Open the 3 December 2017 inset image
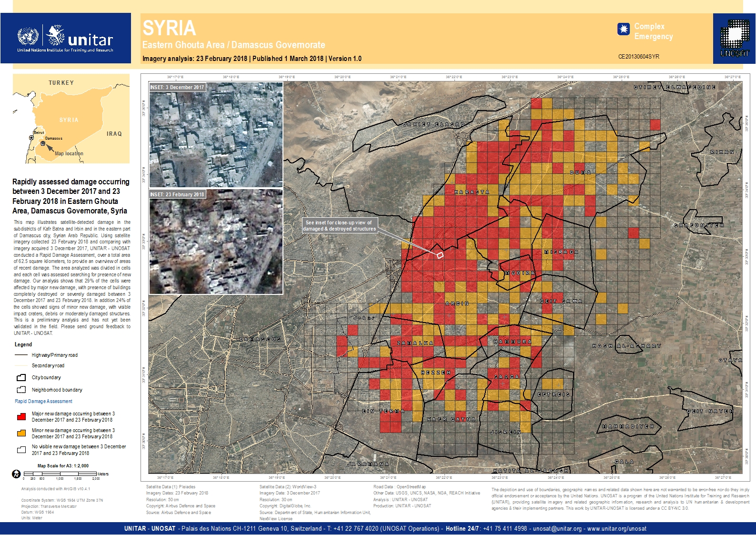Image resolution: width=756 pixels, height=535 pixels. click(x=216, y=134)
